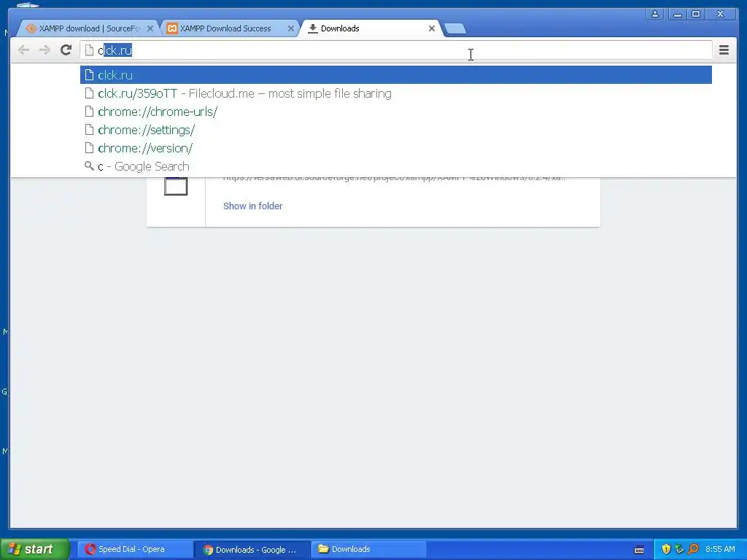Click the safely remove hardware tray icon
This screenshot has width=747, height=560.
click(679, 549)
